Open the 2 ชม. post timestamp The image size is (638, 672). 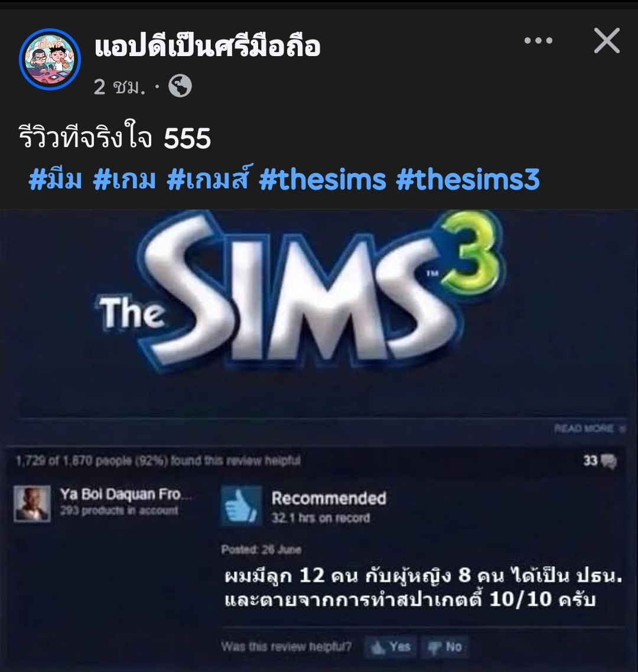pos(119,87)
